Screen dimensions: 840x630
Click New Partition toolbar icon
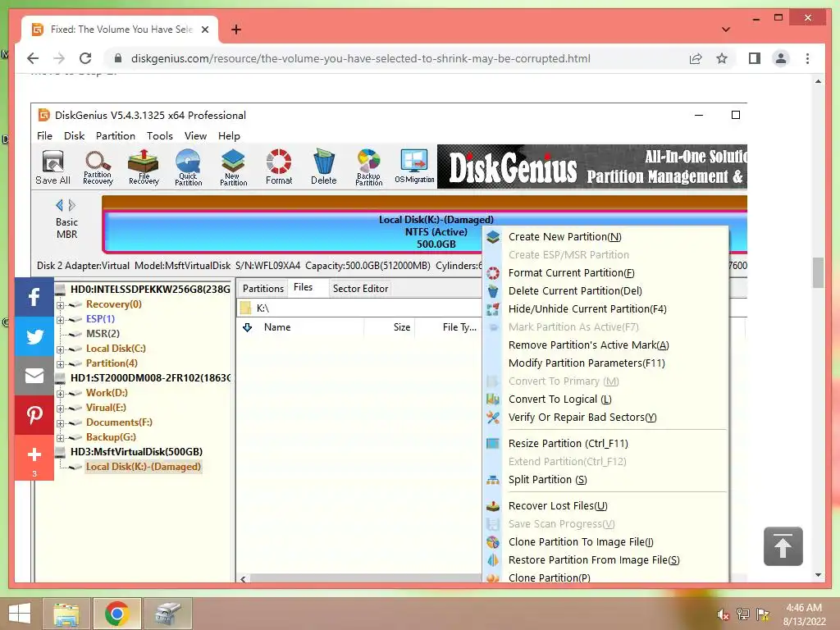click(233, 167)
